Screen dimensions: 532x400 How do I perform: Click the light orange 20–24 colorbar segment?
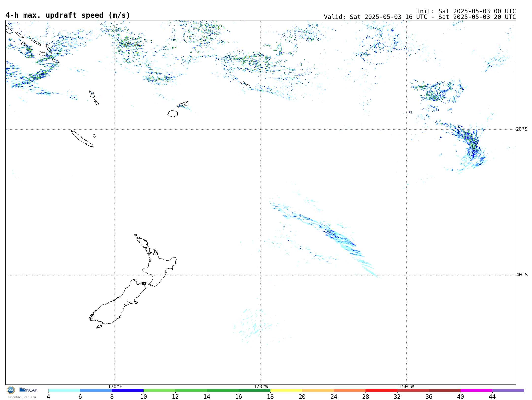pyautogui.click(x=318, y=390)
